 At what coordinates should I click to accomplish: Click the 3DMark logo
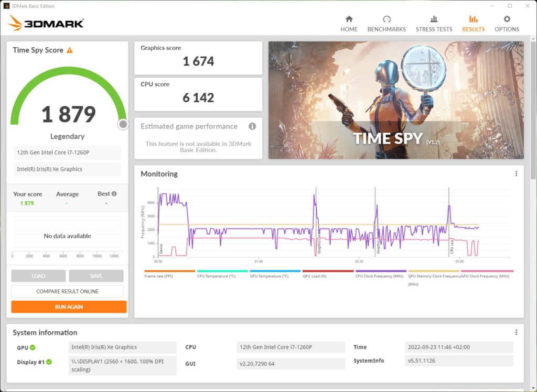tap(46, 23)
